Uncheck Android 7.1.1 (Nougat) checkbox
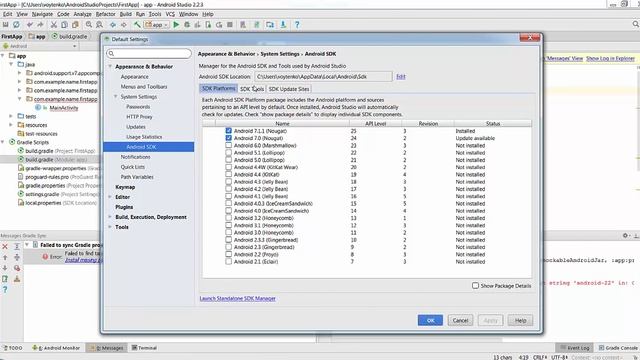Screen dimensions: 640x360 [229, 131]
